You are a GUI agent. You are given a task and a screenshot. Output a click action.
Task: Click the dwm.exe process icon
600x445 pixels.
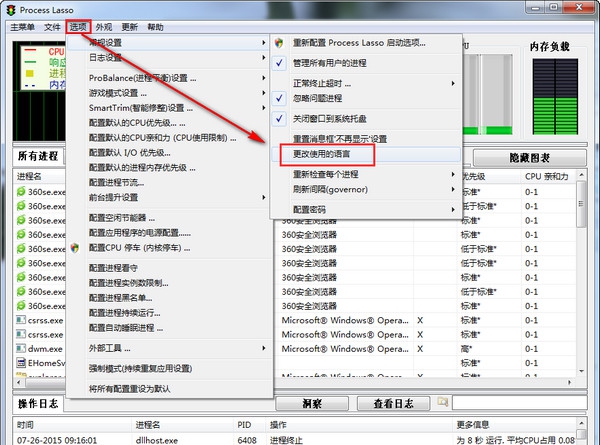point(21,348)
